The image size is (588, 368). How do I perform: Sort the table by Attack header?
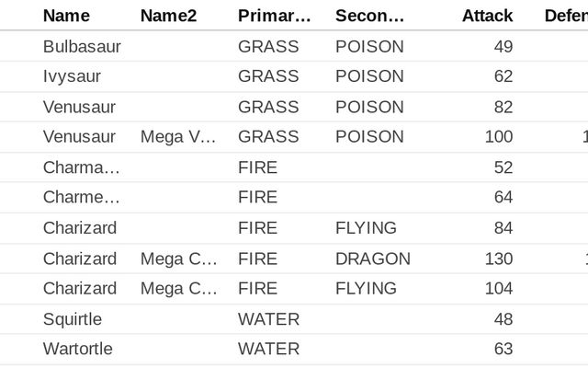tap(487, 16)
